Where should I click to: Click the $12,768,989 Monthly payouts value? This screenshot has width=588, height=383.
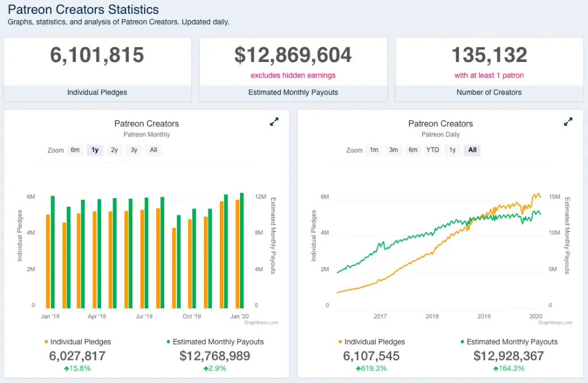click(x=215, y=355)
